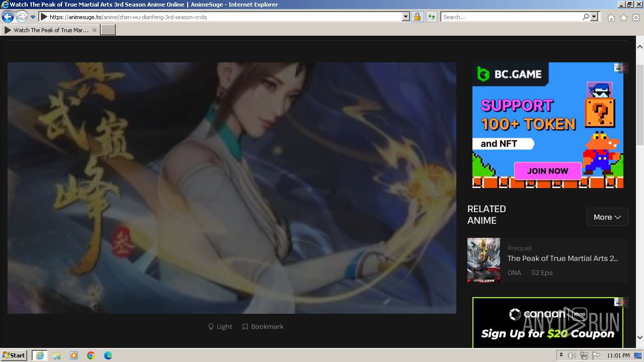Screen dimensions: 644x362
Task: Click the volume speaker tray icon
Action: (x=572, y=355)
